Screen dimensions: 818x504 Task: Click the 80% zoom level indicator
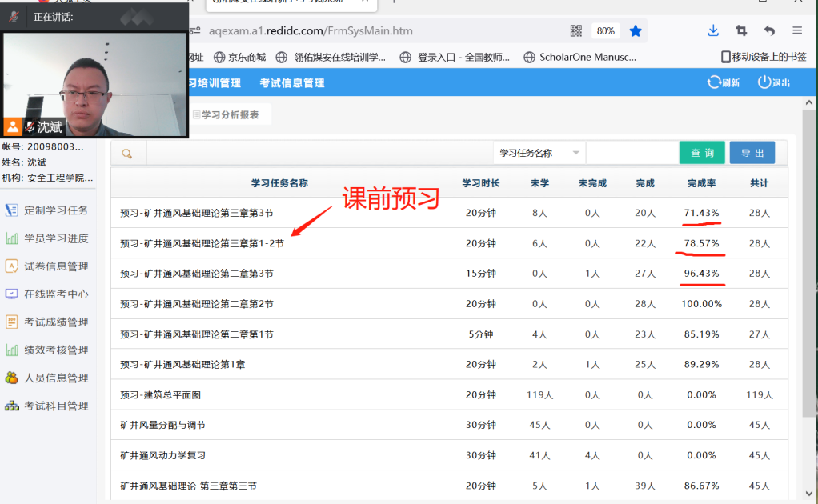(x=606, y=31)
